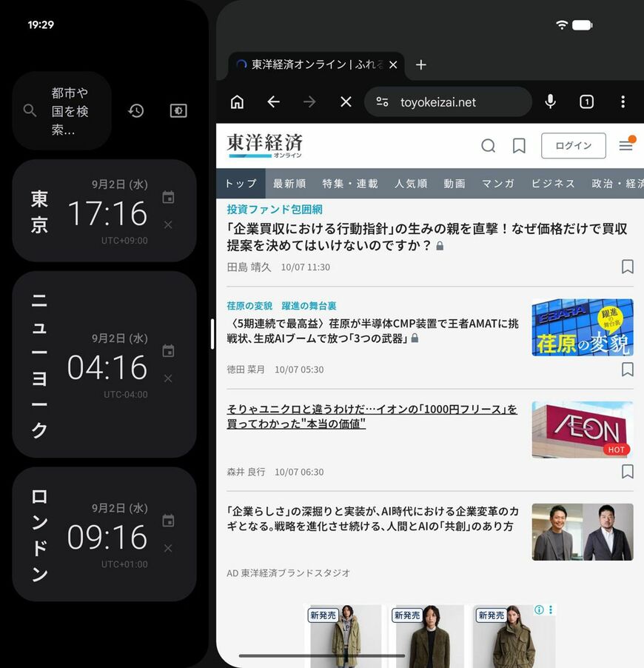Focus the 都市や国を検索 search field
The height and width of the screenshot is (668, 644).
point(61,111)
